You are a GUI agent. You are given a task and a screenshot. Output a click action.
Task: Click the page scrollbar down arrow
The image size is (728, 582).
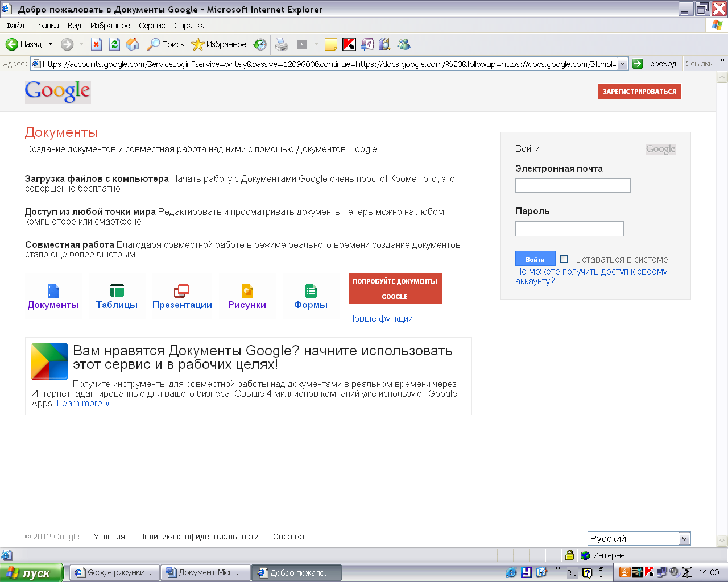coord(722,541)
